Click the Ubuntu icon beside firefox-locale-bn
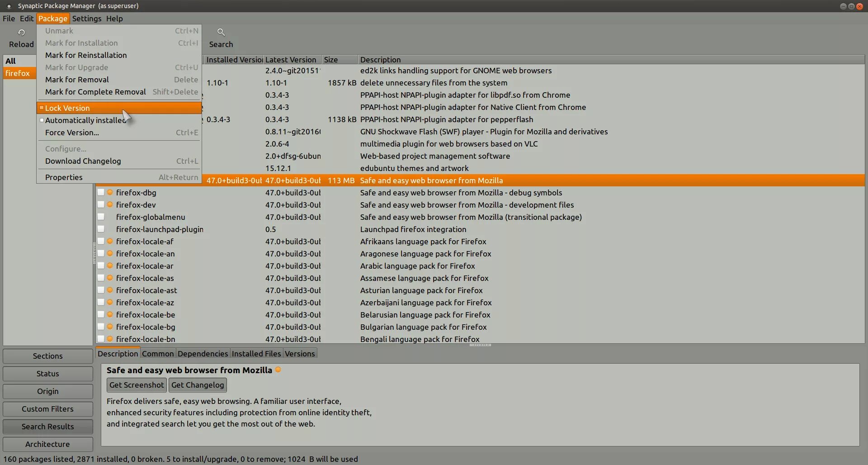 [110, 339]
